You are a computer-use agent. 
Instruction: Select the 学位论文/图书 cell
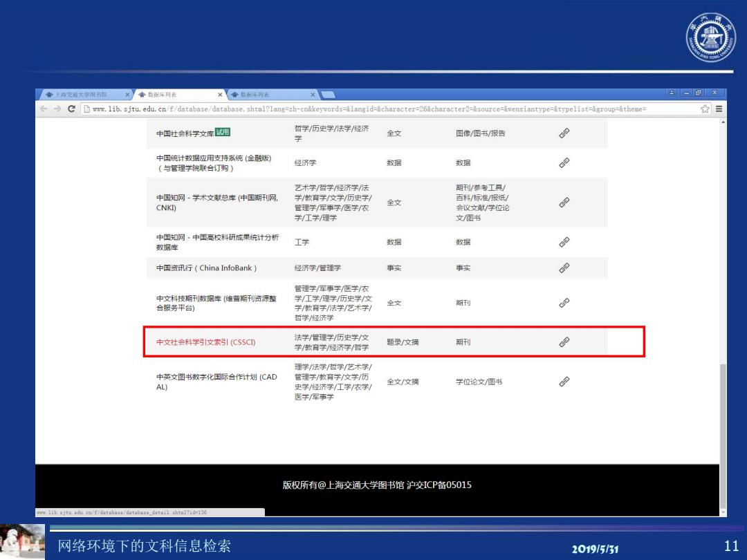point(479,382)
